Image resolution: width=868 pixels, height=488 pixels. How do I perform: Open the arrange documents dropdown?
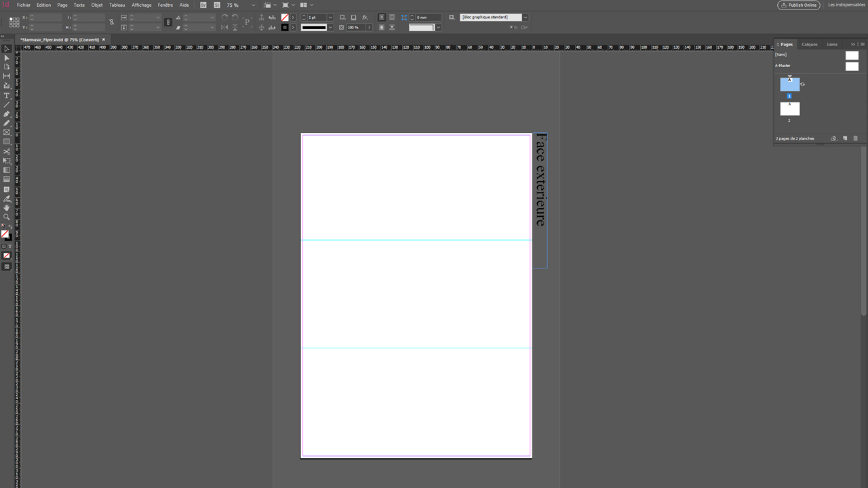coord(305,5)
